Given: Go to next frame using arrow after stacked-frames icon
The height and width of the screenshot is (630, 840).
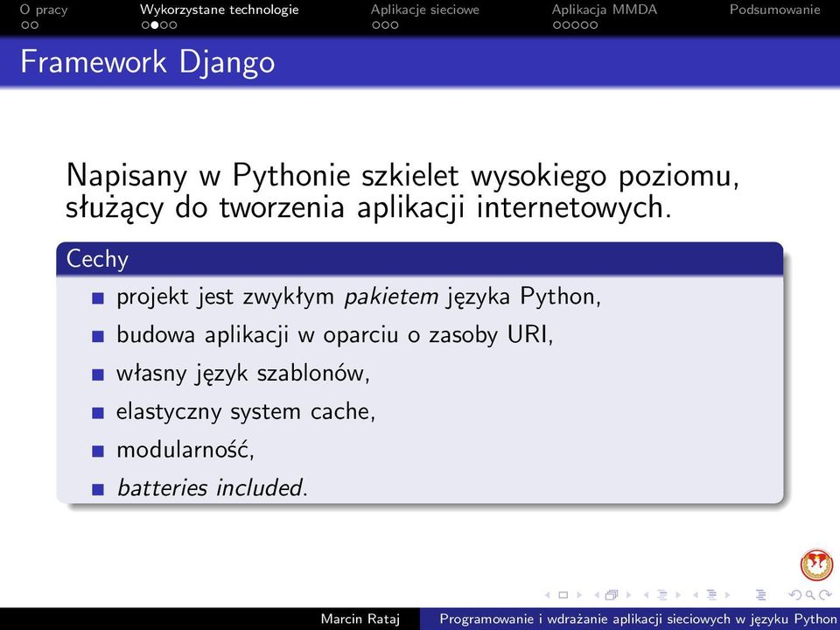Looking at the screenshot, I should (629, 595).
